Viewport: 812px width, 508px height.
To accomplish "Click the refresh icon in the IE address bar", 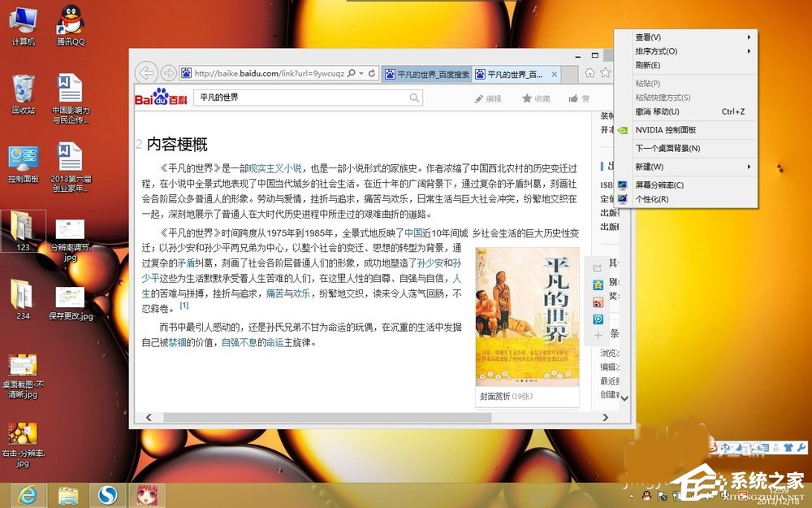I will [372, 73].
